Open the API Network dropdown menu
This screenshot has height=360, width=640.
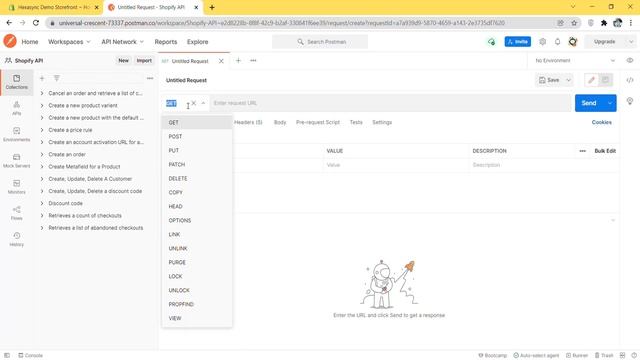click(122, 42)
